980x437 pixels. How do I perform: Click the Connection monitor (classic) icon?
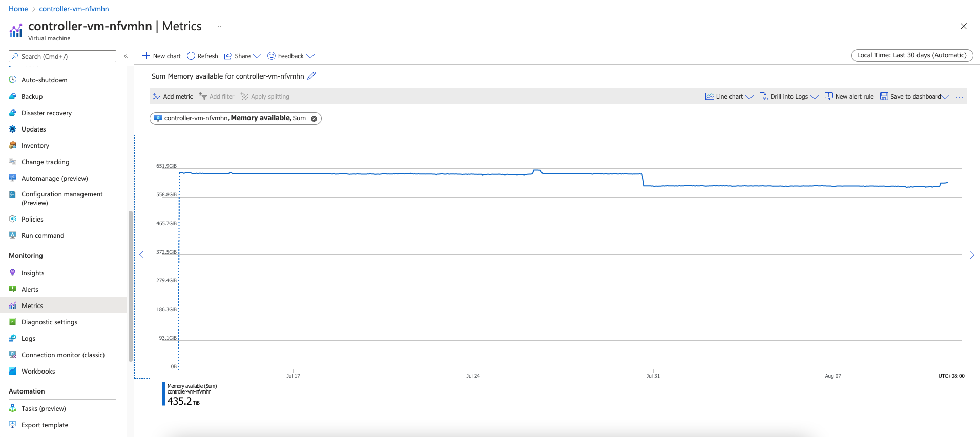click(x=13, y=355)
